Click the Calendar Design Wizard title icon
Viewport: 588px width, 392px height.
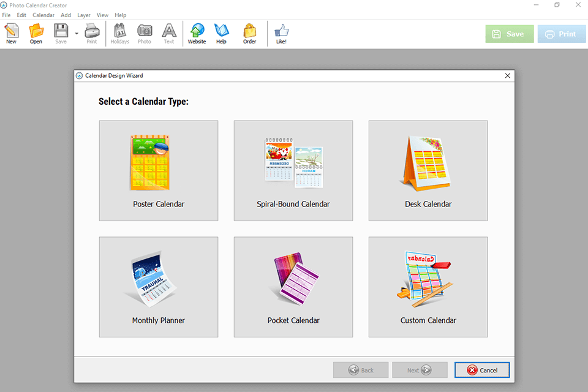tap(79, 76)
